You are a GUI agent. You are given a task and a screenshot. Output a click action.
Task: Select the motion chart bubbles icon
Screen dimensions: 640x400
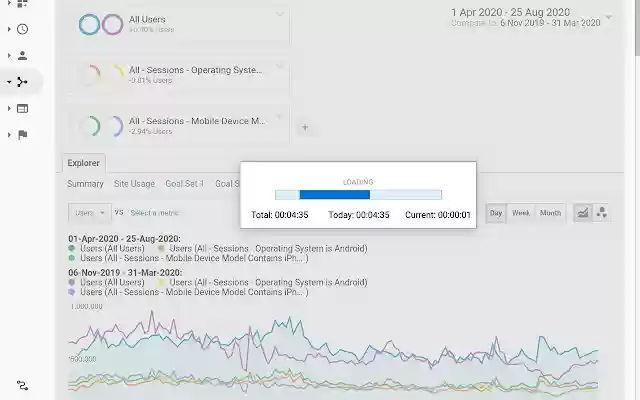pos(601,213)
